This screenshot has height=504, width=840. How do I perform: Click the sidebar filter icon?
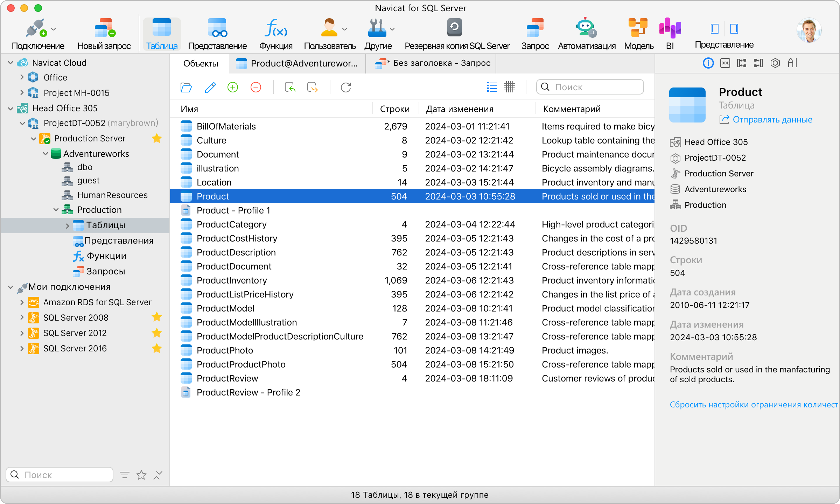(124, 475)
